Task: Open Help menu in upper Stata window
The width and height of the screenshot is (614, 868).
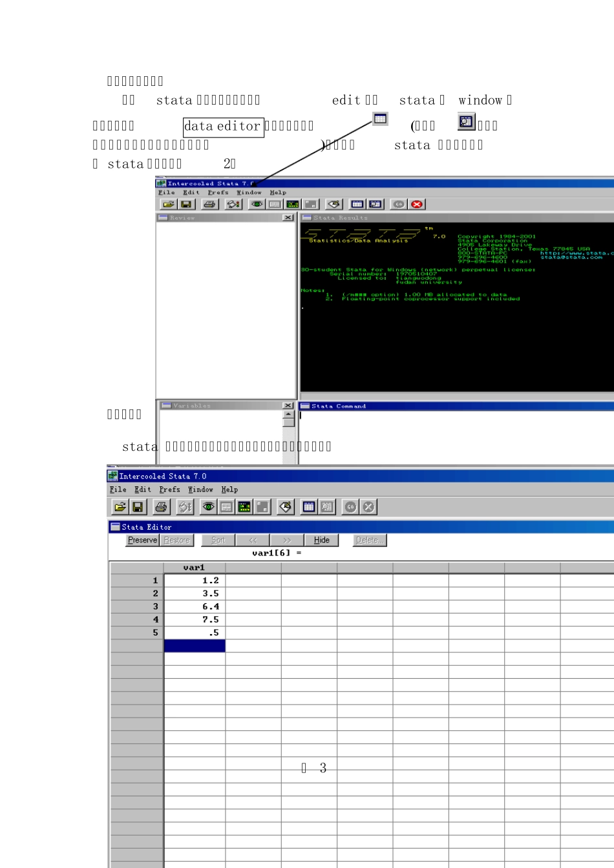Action: (278, 192)
